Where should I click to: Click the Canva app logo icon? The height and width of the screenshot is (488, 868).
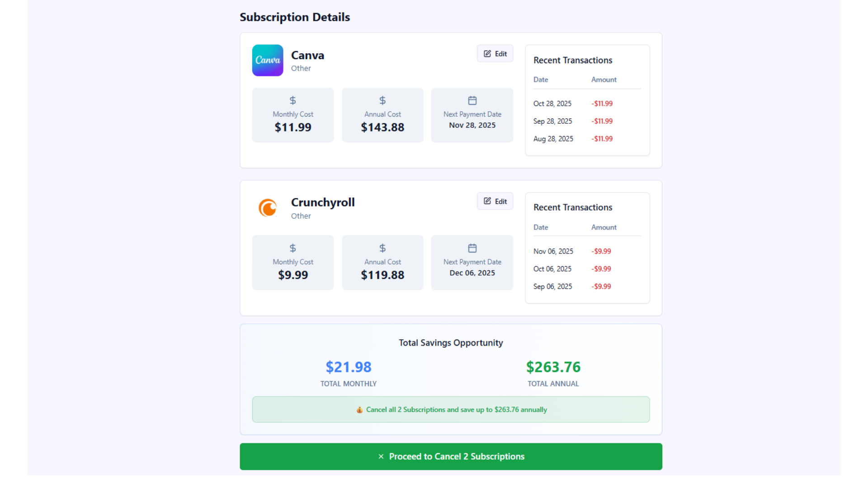[x=267, y=60]
